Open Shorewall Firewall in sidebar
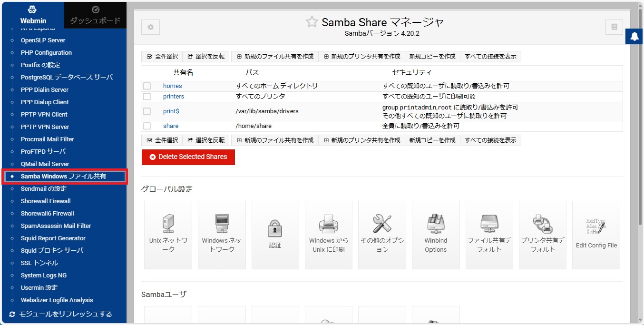Screen dimensions: 644x325 [46, 201]
